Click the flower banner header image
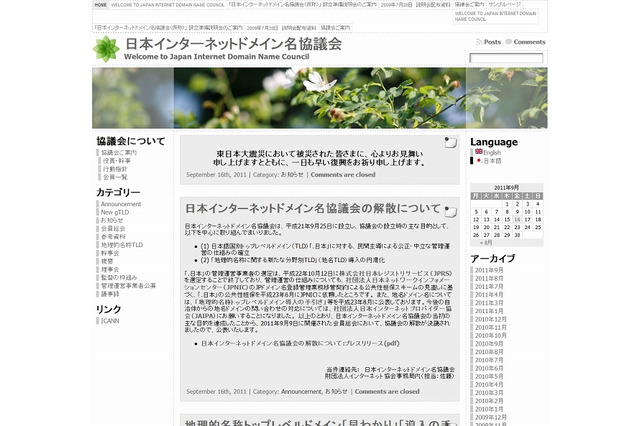The width and height of the screenshot is (640, 426). click(320, 98)
